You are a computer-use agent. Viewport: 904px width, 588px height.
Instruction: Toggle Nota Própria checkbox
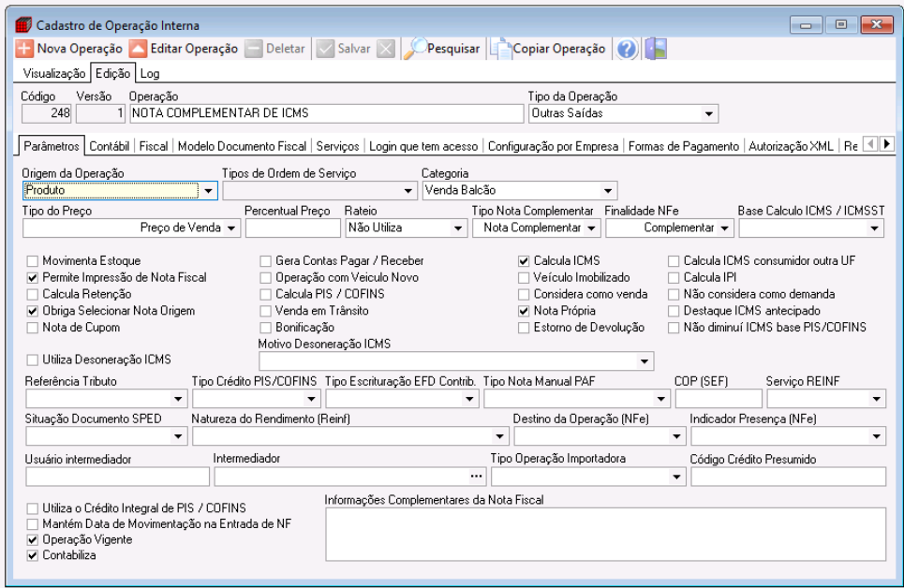[524, 311]
